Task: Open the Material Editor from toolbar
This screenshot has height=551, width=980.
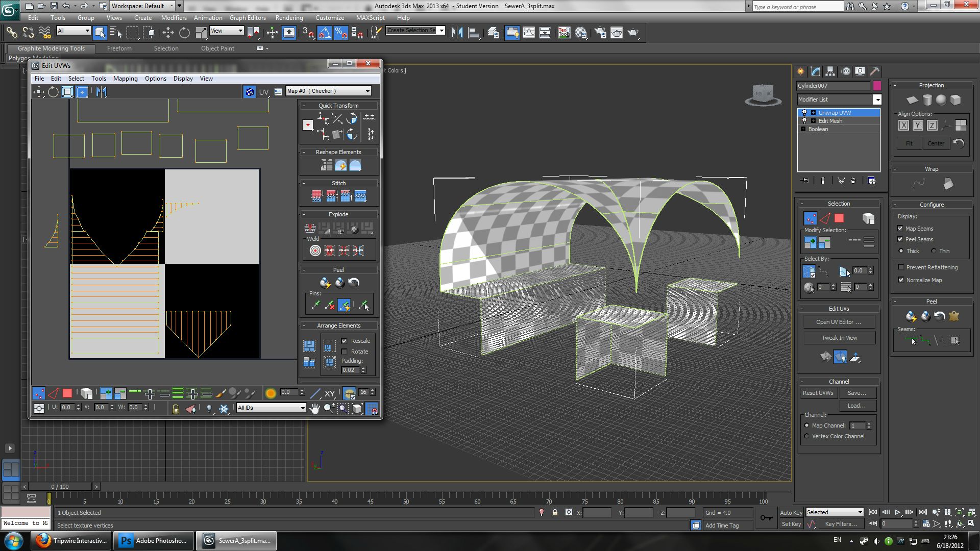Action: 581,33
